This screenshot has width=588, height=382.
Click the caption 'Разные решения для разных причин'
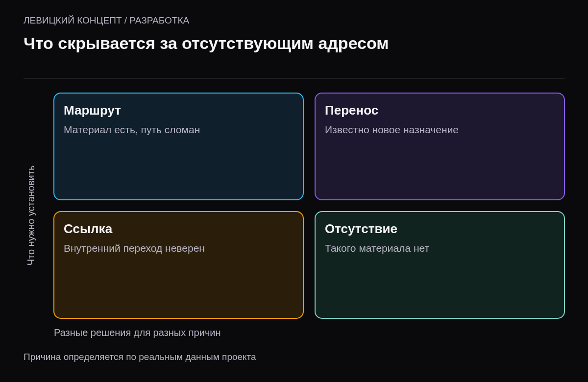[x=137, y=333]
